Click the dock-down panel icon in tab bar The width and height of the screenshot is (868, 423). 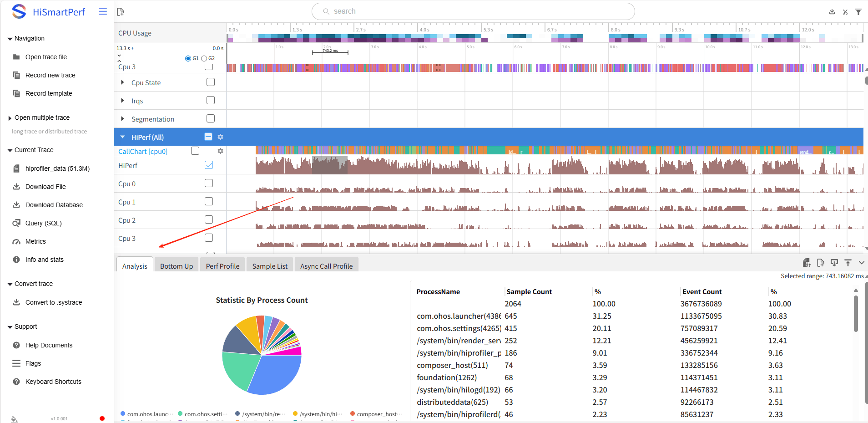(834, 263)
